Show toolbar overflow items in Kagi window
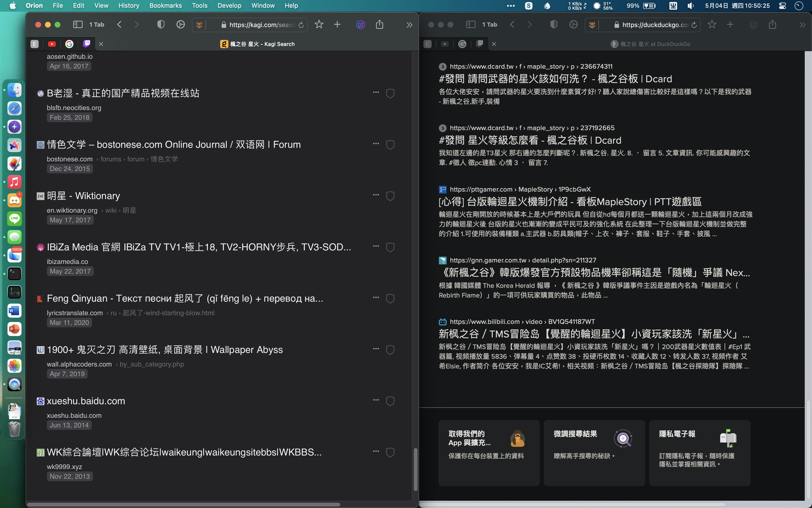812x508 pixels. pos(409,25)
